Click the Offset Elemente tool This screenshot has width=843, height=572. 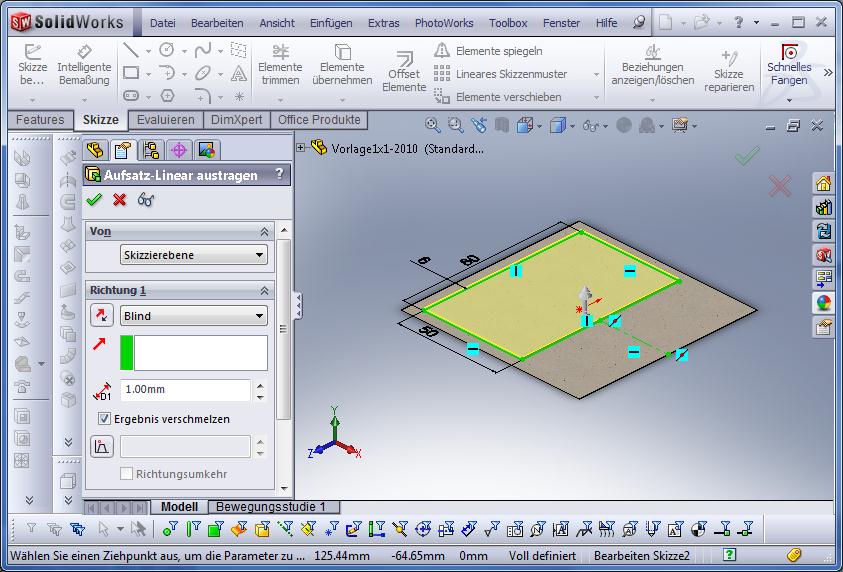404,72
